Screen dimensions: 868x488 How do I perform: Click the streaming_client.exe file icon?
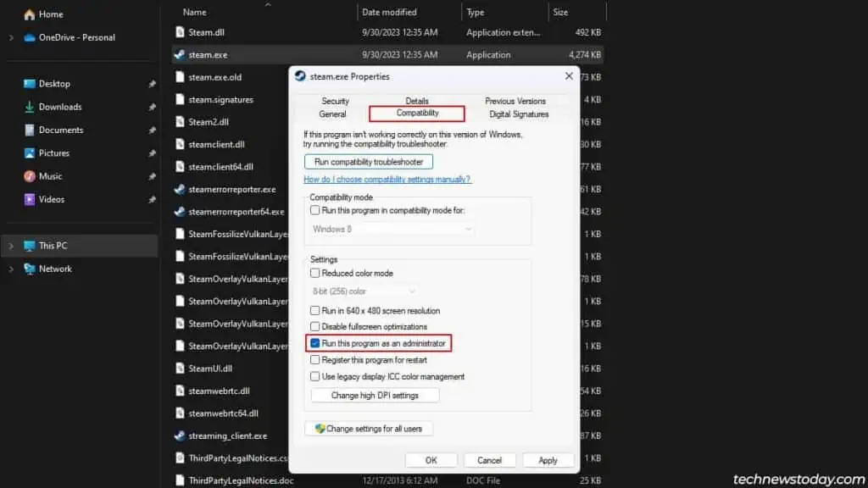coord(180,436)
